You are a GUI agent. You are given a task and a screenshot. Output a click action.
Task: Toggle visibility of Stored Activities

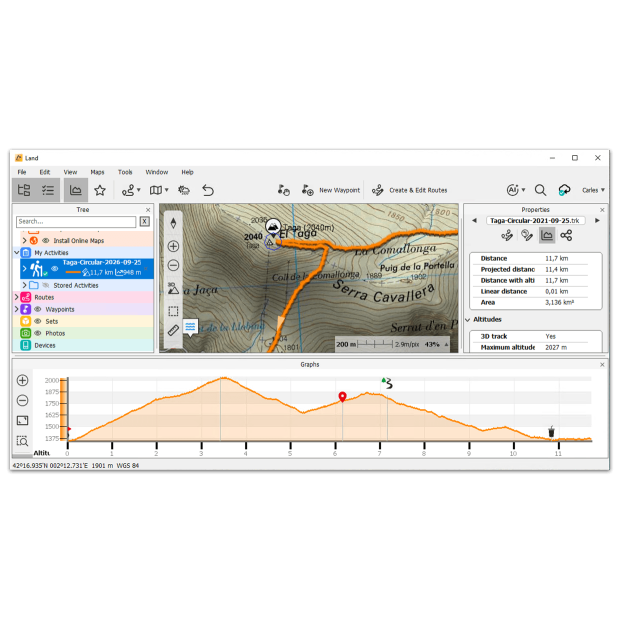[x=46, y=285]
